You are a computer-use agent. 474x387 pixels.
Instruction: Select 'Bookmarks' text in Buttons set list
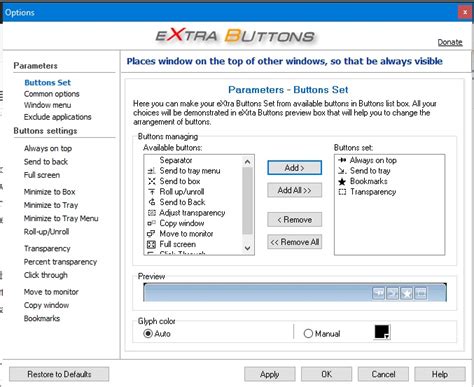(x=369, y=181)
